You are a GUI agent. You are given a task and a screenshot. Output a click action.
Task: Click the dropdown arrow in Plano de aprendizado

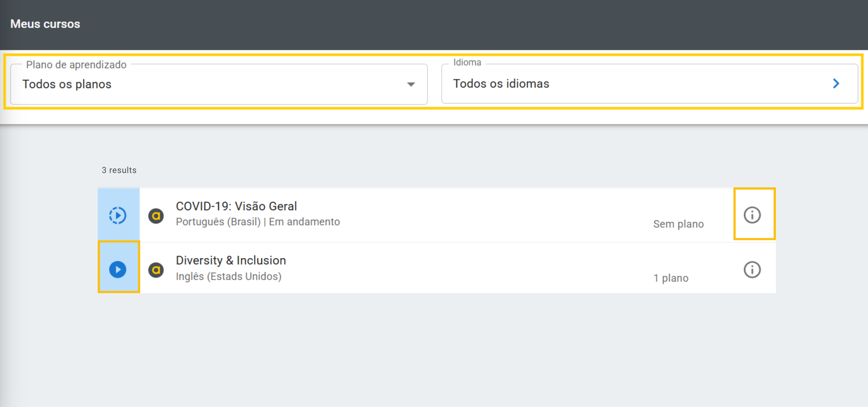tap(410, 85)
